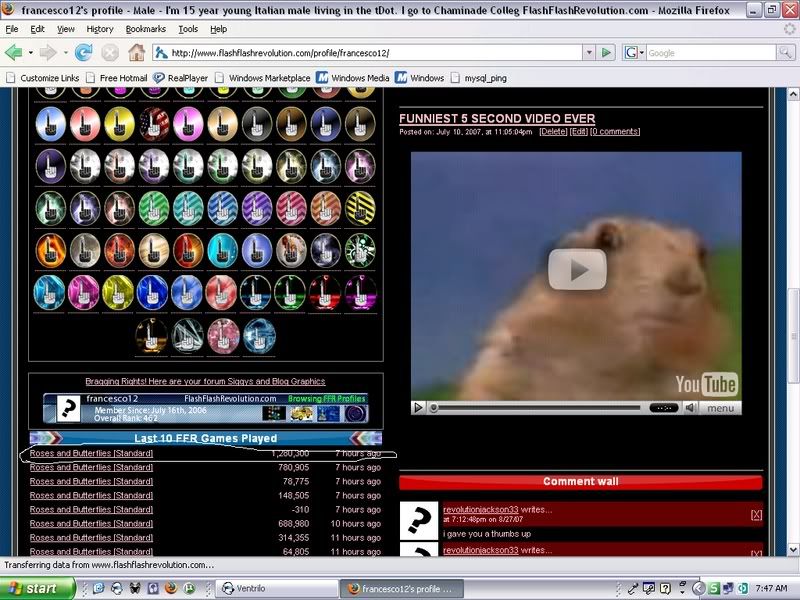Delete the first comment with [X]

click(756, 514)
